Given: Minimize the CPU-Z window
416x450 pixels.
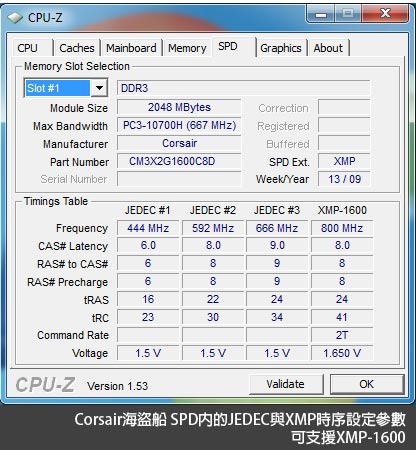Looking at the screenshot, I should [321, 14].
